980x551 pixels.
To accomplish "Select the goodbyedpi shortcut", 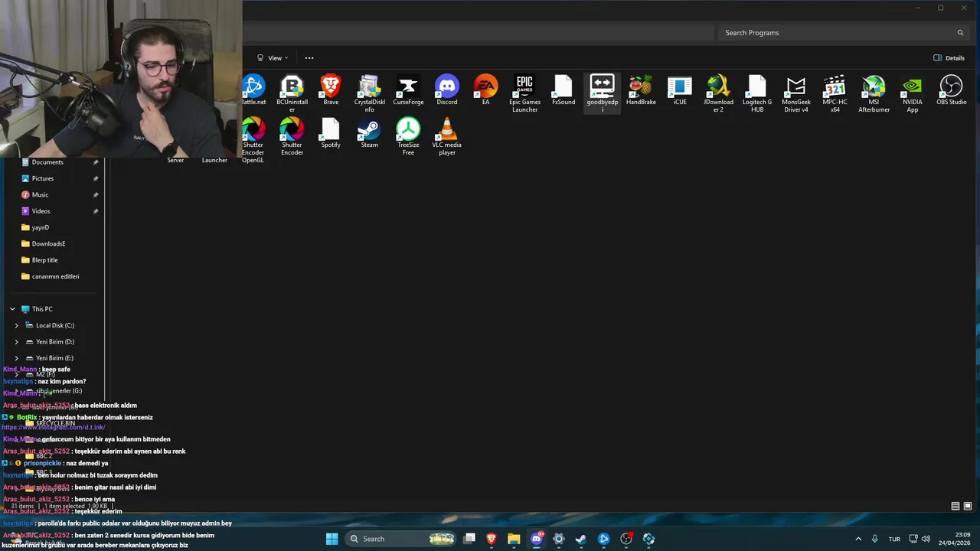I will (x=602, y=93).
